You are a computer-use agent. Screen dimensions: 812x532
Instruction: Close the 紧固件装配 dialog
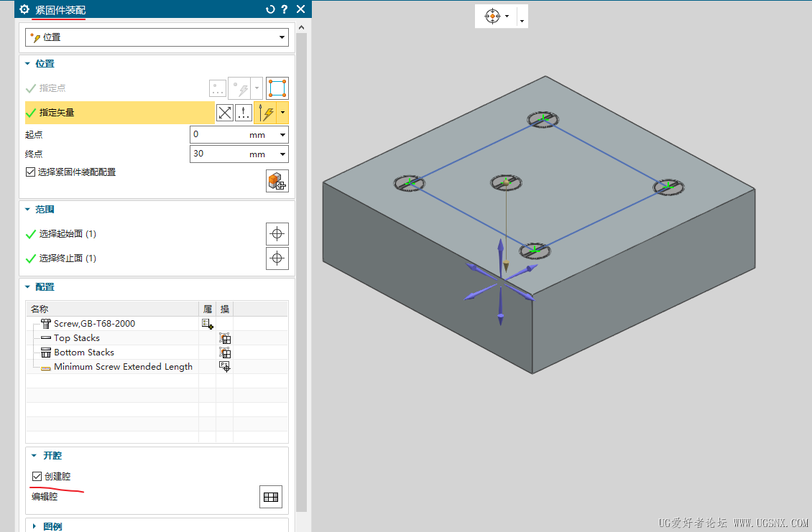(301, 9)
